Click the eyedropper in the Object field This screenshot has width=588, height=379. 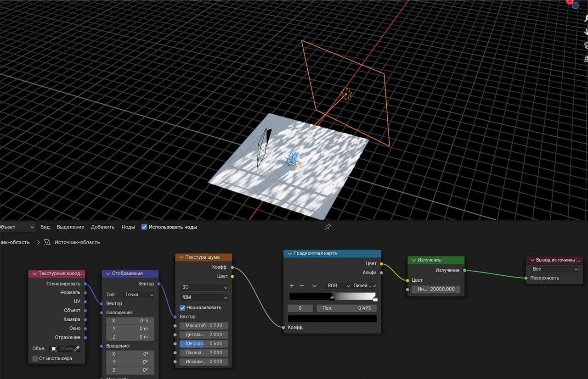[77, 349]
